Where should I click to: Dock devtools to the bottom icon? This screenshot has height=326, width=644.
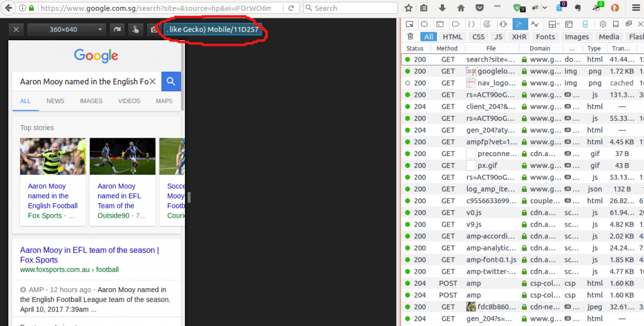616,25
